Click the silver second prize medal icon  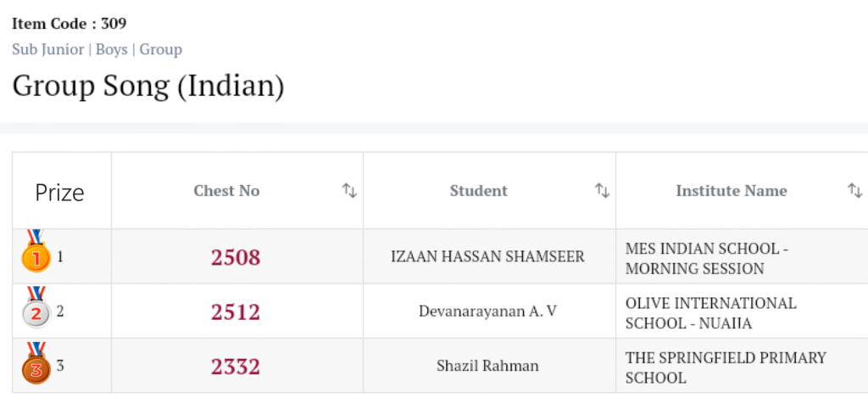36,309
